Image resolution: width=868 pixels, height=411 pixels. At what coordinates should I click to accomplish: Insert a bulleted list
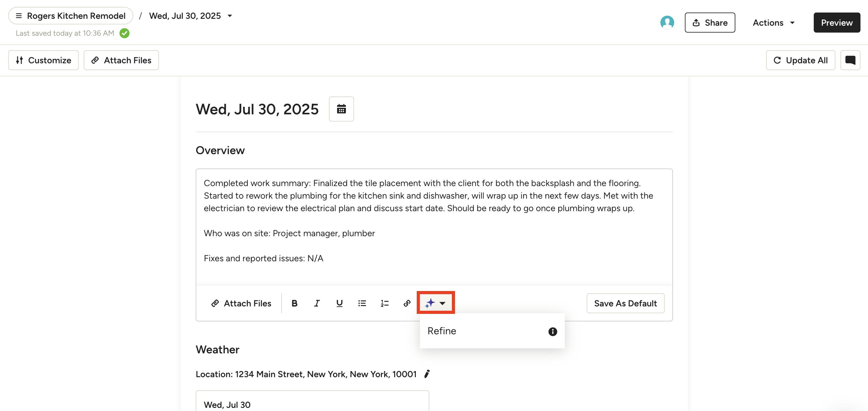(362, 303)
